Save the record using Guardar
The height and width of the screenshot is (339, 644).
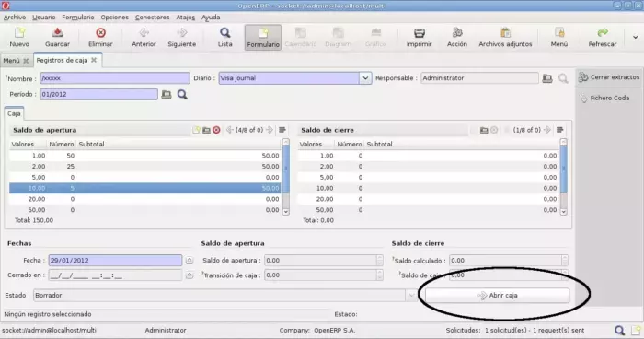click(x=57, y=37)
